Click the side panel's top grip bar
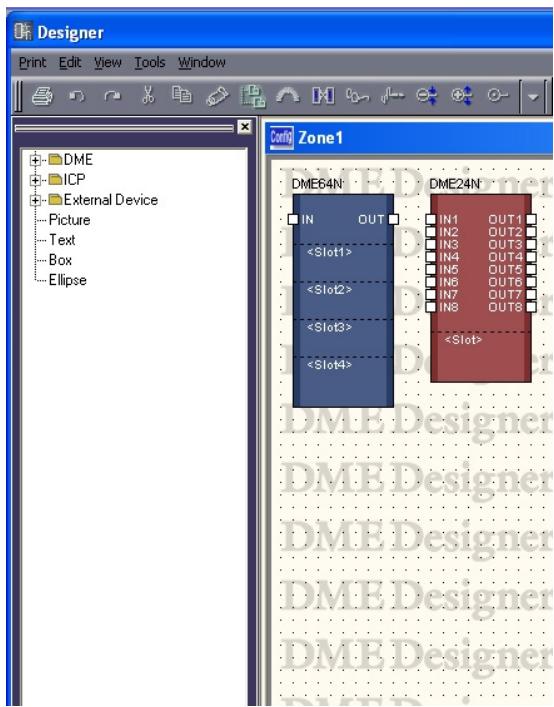Image resolution: width=554 pixels, height=707 pixels. click(x=124, y=128)
